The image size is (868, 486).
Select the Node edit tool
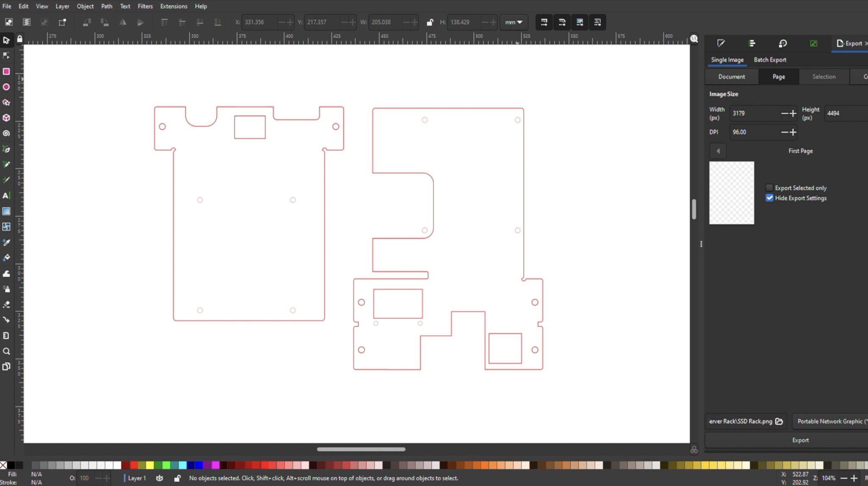pyautogui.click(x=6, y=56)
